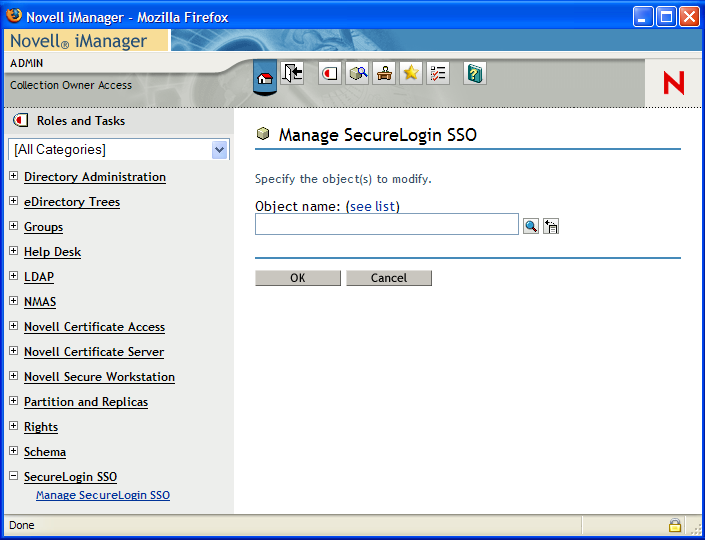Click the Help Desk link
The width and height of the screenshot is (705, 540).
[x=52, y=252]
